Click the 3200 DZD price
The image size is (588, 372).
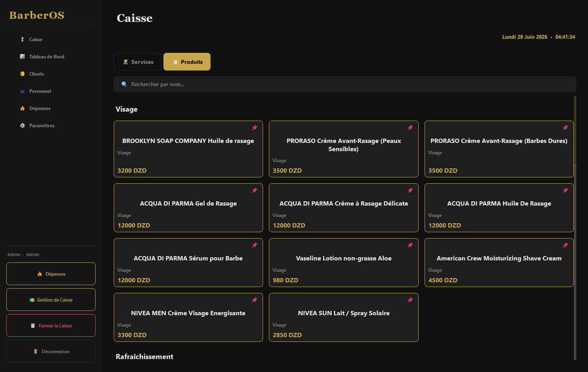pyautogui.click(x=132, y=171)
